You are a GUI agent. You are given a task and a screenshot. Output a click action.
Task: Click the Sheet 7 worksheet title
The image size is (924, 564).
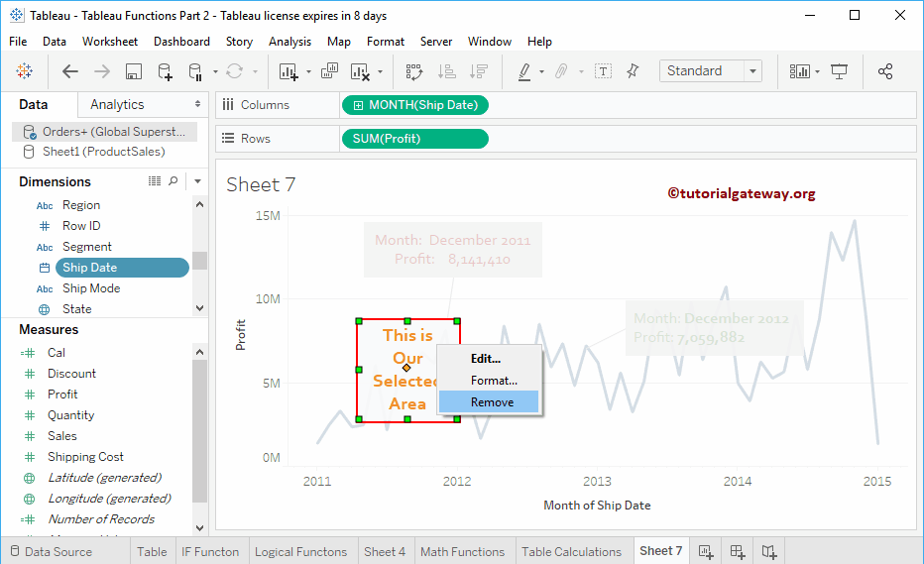pos(261,184)
